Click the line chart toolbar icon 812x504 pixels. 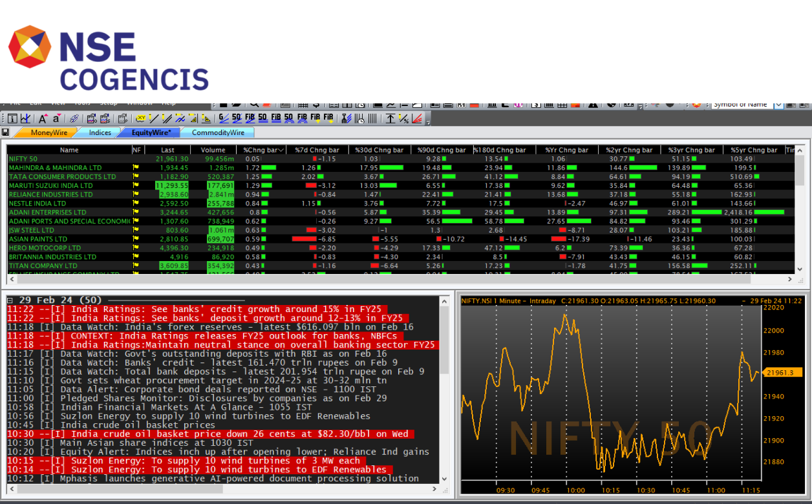pyautogui.click(x=26, y=118)
